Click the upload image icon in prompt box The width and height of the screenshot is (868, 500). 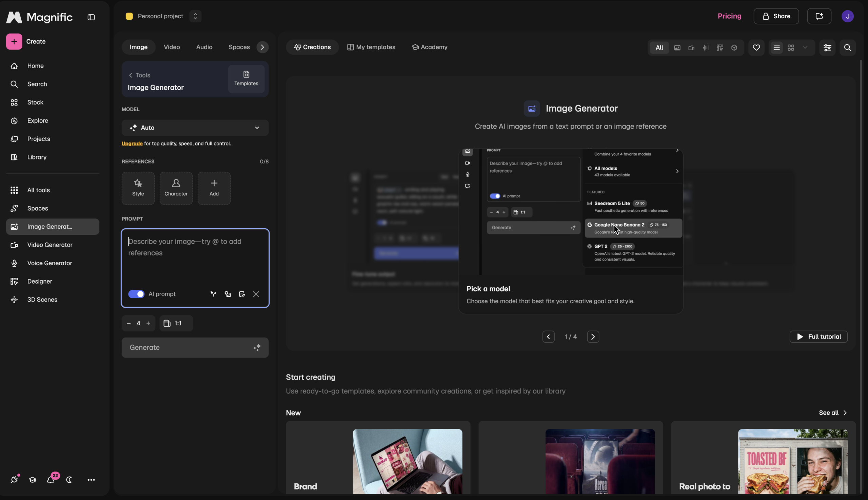(x=228, y=294)
